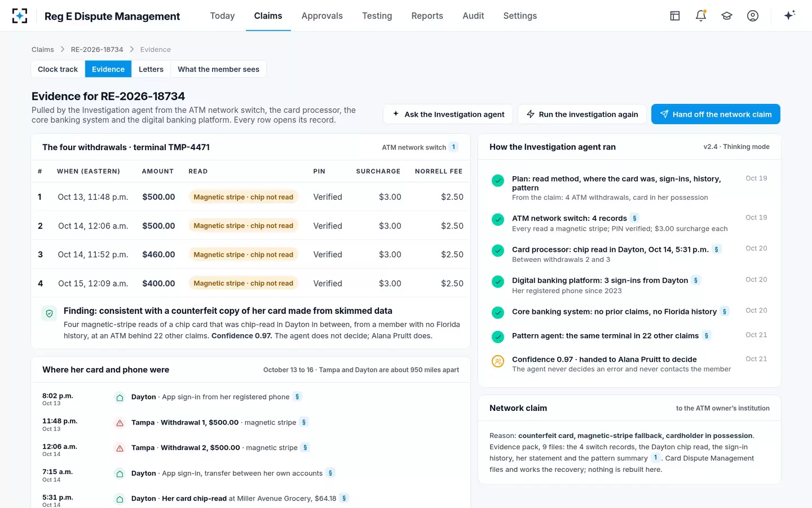Open the Testing tab
The width and height of the screenshot is (812, 508).
click(x=377, y=16)
